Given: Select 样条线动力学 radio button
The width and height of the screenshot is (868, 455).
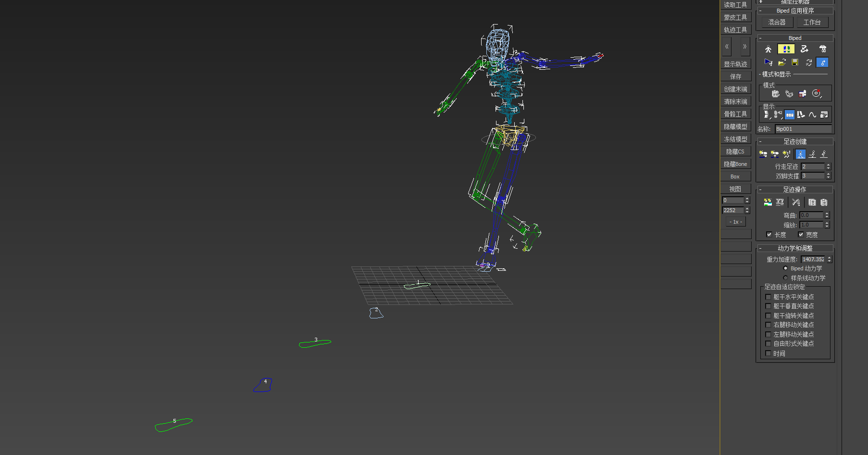Looking at the screenshot, I should tap(785, 278).
